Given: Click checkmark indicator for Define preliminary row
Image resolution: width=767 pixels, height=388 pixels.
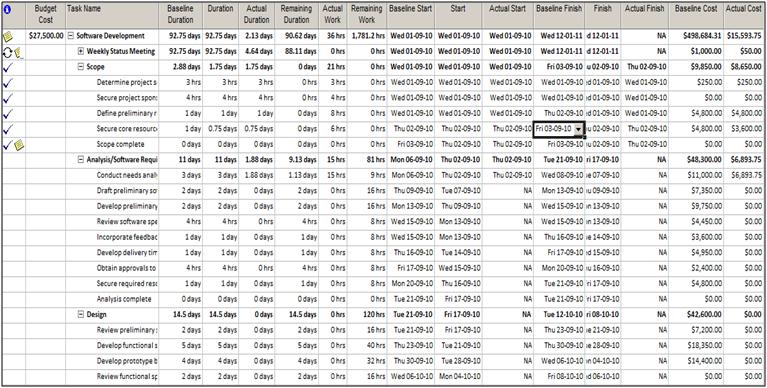Looking at the screenshot, I should point(7,114).
